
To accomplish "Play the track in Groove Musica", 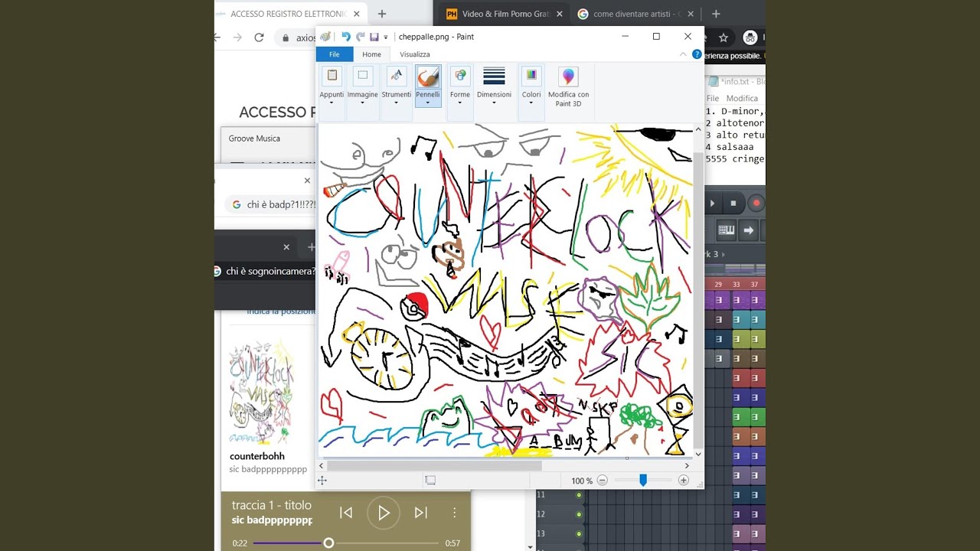I will pos(384,513).
